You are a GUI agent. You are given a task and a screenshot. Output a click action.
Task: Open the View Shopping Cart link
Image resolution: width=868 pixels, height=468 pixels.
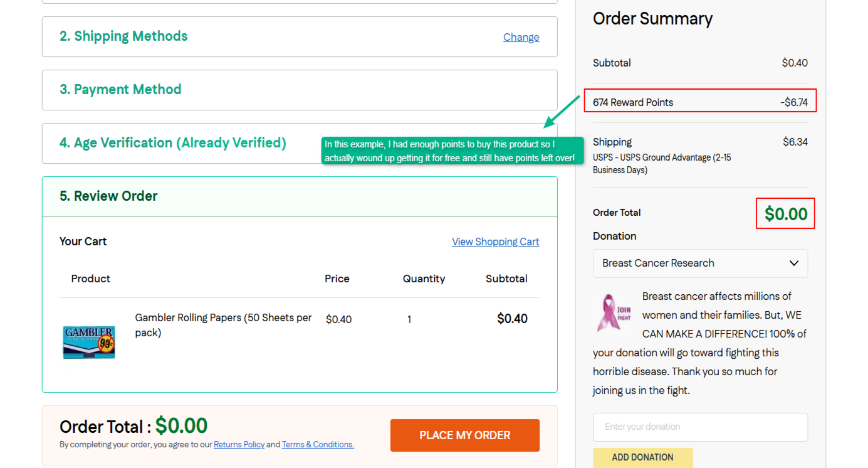point(495,242)
